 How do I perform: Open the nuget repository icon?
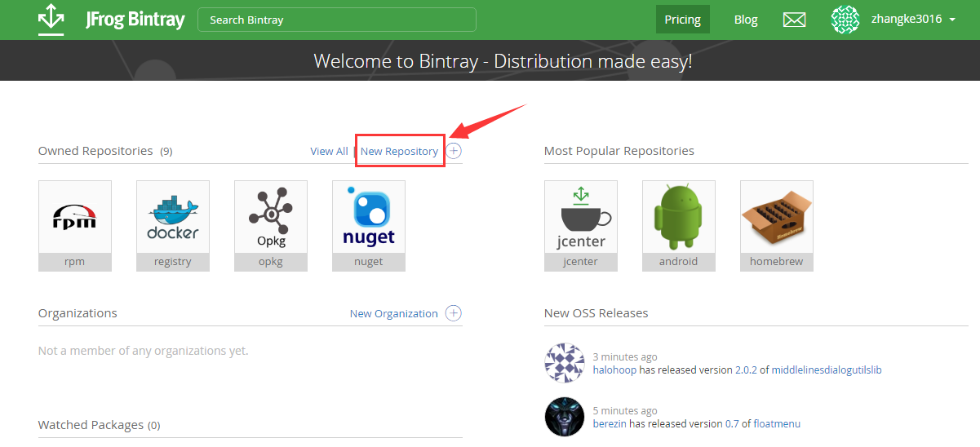[x=369, y=217]
